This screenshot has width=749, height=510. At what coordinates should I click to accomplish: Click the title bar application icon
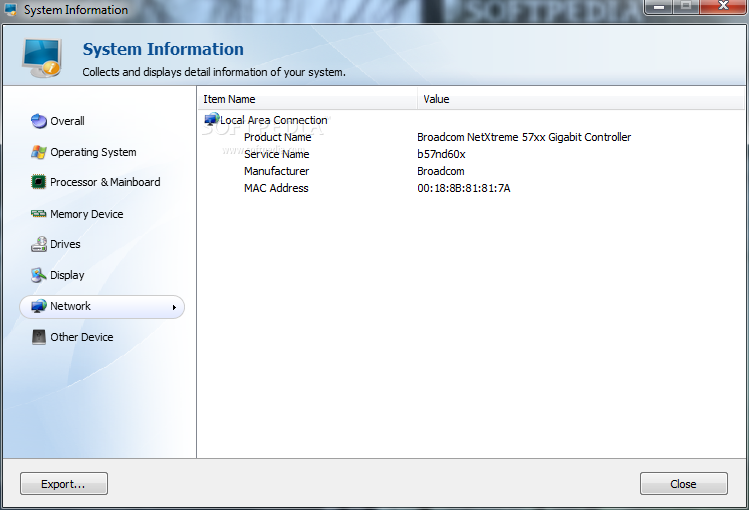(10, 10)
